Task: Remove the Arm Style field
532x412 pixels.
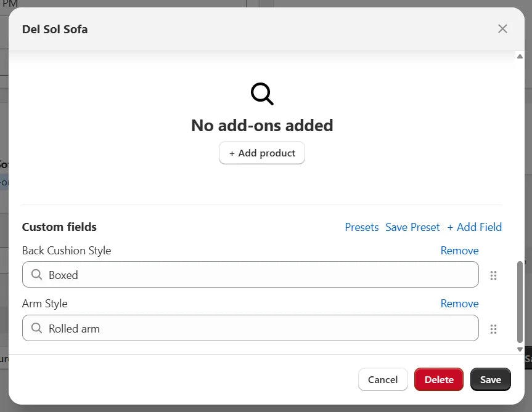Action: tap(459, 304)
